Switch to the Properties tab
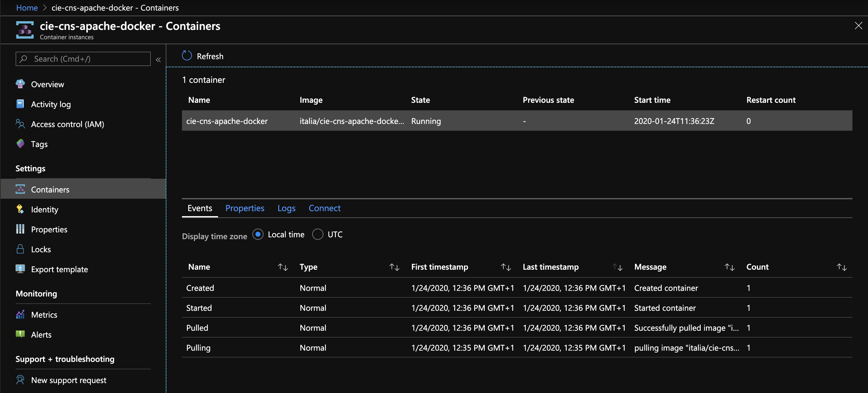Screen dimensions: 868x393 pos(245,208)
